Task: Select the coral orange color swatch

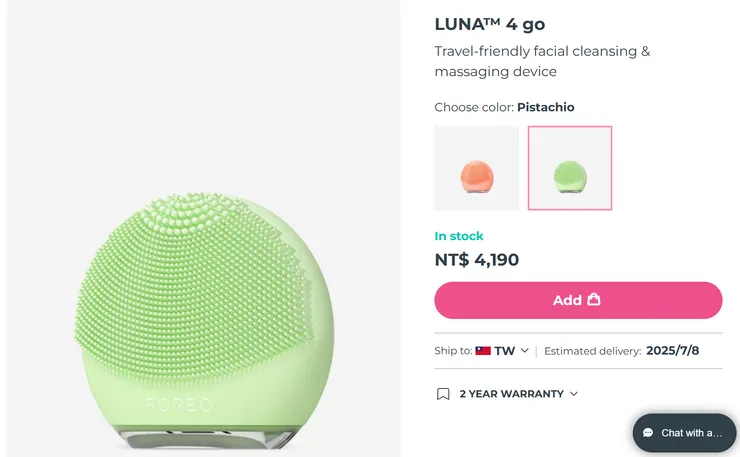Action: point(477,168)
